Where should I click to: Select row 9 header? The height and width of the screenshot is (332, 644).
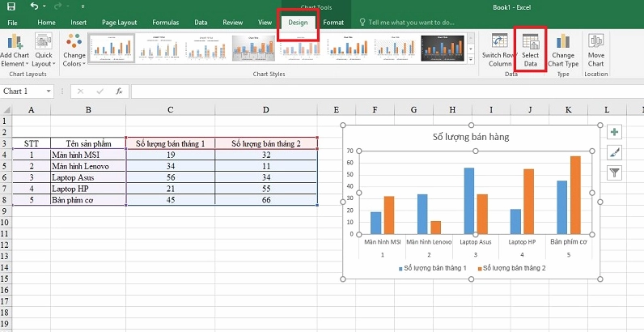5,211
